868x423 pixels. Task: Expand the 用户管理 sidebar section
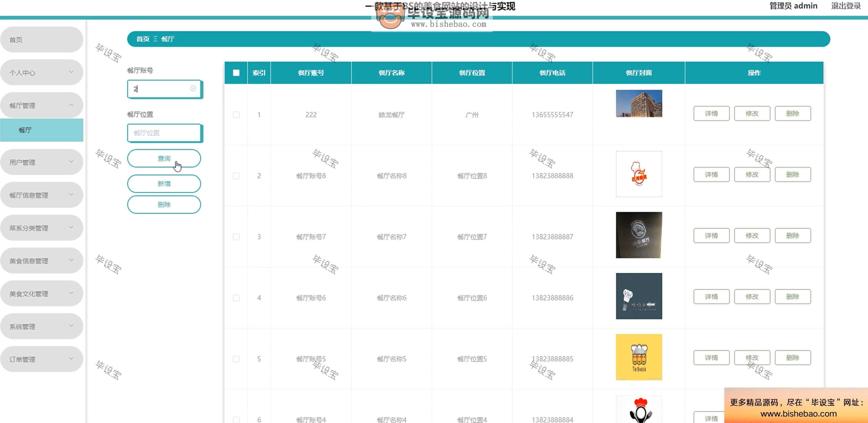tap(41, 162)
